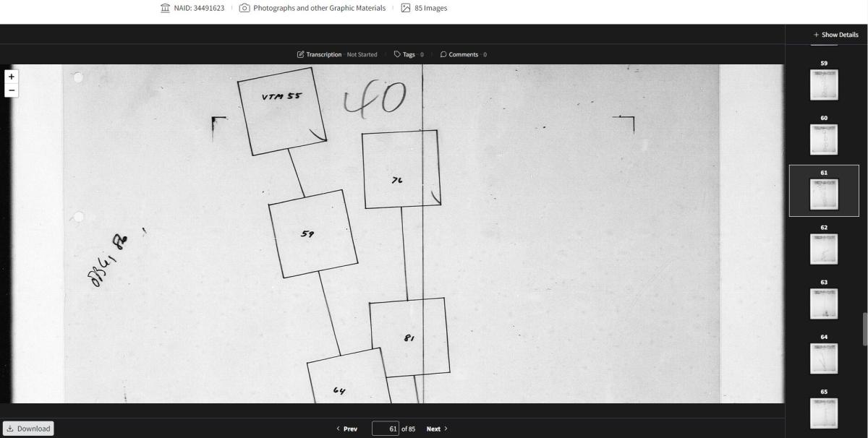Open the Comments tab
Viewport: 868px width, 438px height.
463,54
